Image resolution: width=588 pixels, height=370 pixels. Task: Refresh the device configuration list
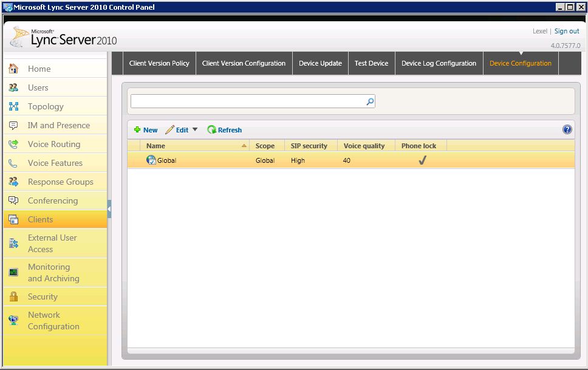click(225, 130)
